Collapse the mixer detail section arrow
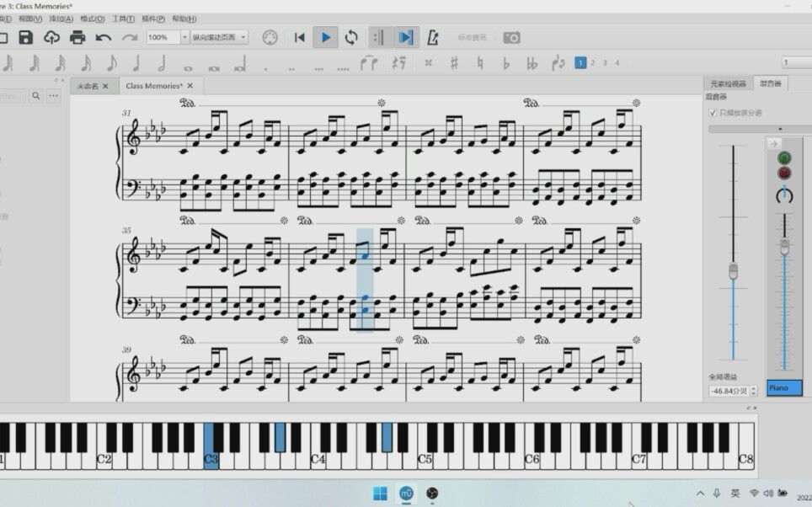 [x=780, y=128]
